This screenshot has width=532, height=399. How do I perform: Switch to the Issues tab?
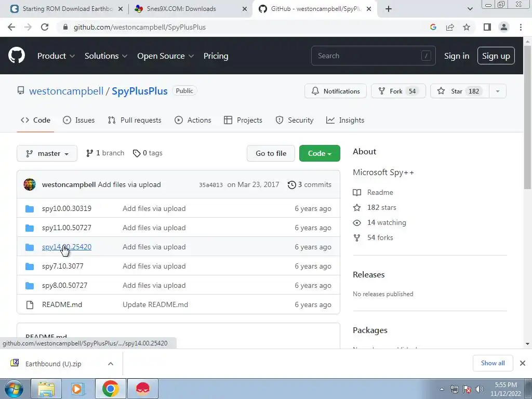pyautogui.click(x=79, y=120)
